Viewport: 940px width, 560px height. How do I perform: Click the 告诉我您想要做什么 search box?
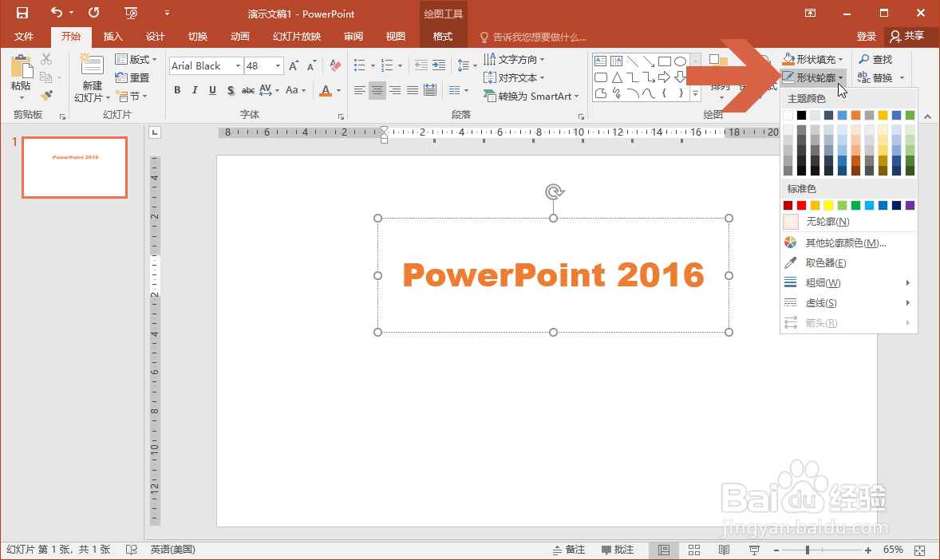click(534, 37)
